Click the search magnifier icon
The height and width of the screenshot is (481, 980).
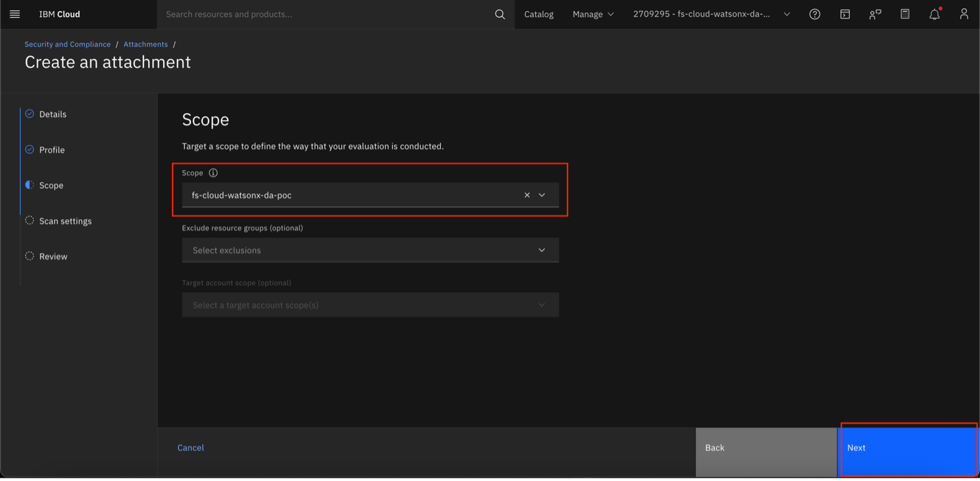500,14
